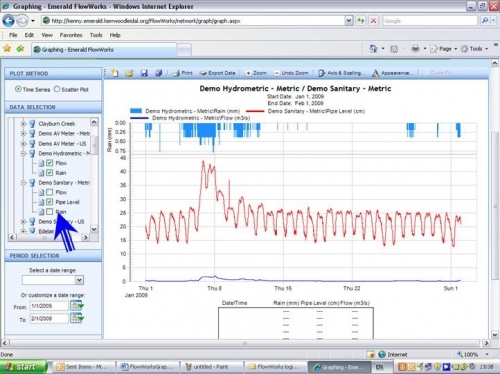Stop page loading with red X icon
Viewport: 500px width, 374px height.
coord(373,21)
